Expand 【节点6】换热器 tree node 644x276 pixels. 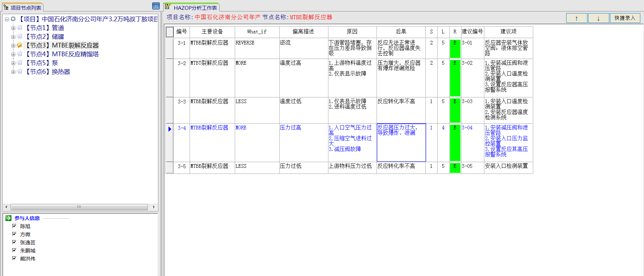click(13, 72)
